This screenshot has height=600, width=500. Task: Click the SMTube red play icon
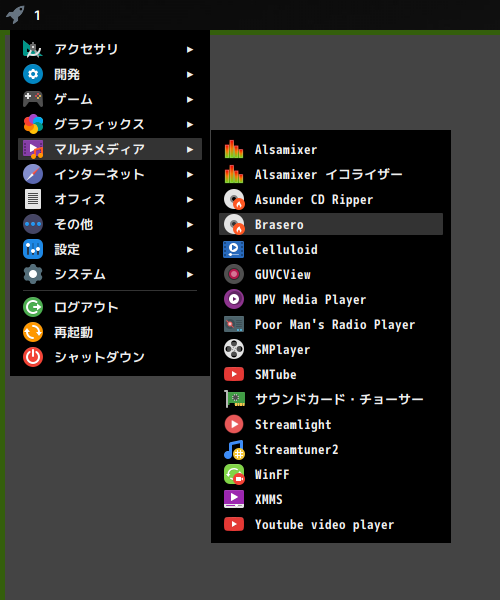pyautogui.click(x=234, y=374)
